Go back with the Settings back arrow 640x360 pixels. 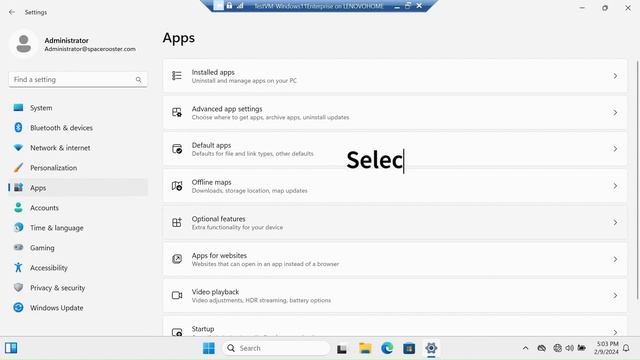(x=12, y=12)
